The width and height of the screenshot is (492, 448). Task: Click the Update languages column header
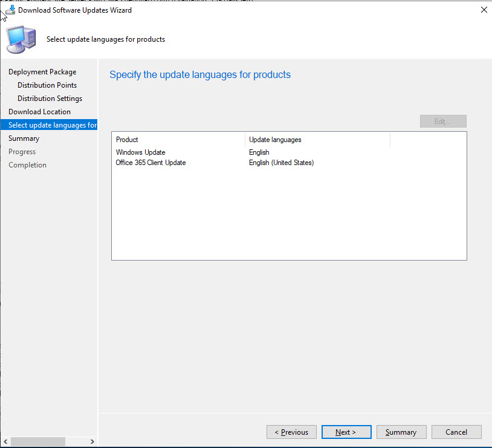[x=317, y=140]
